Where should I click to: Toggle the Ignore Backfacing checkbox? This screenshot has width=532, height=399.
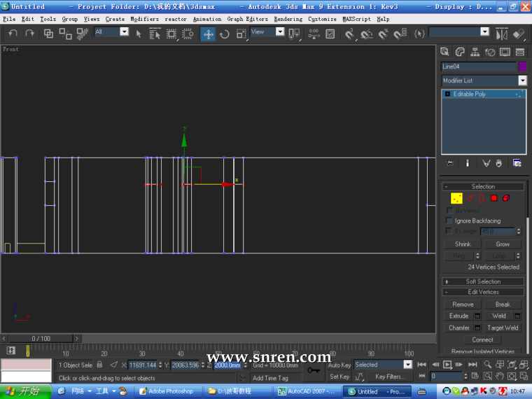pyautogui.click(x=449, y=221)
